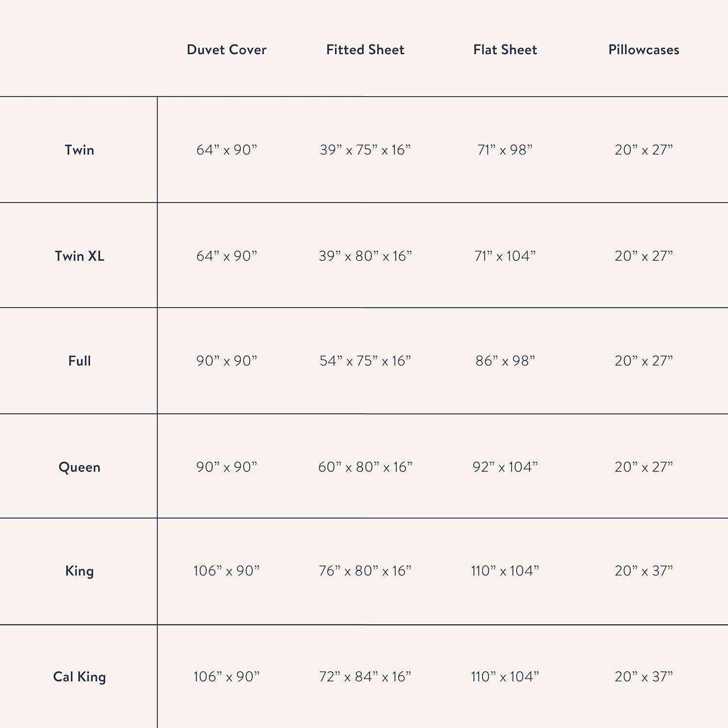This screenshot has height=728, width=728.
Task: Click the Fitted Sheet column header
Action: (x=365, y=50)
